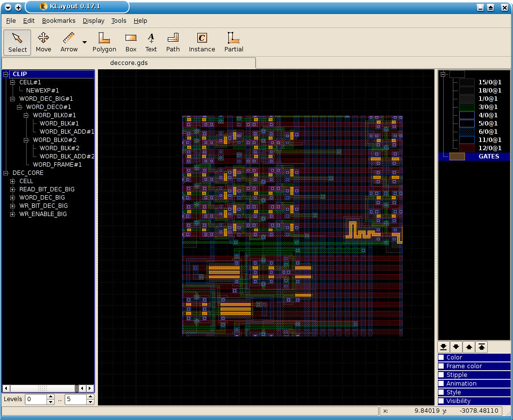The width and height of the screenshot is (513, 420).
Task: Switch to the deccore.gds tab
Action: point(129,63)
